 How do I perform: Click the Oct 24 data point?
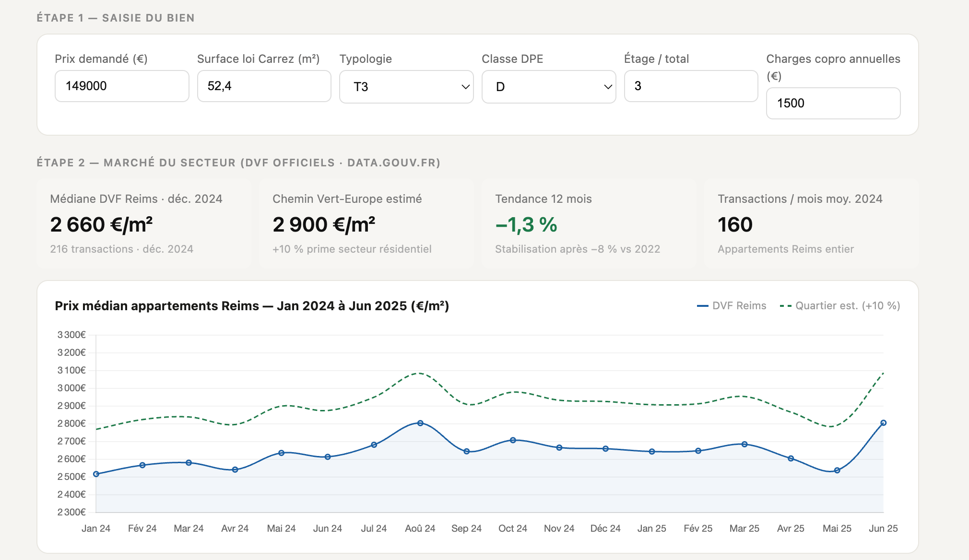click(513, 440)
